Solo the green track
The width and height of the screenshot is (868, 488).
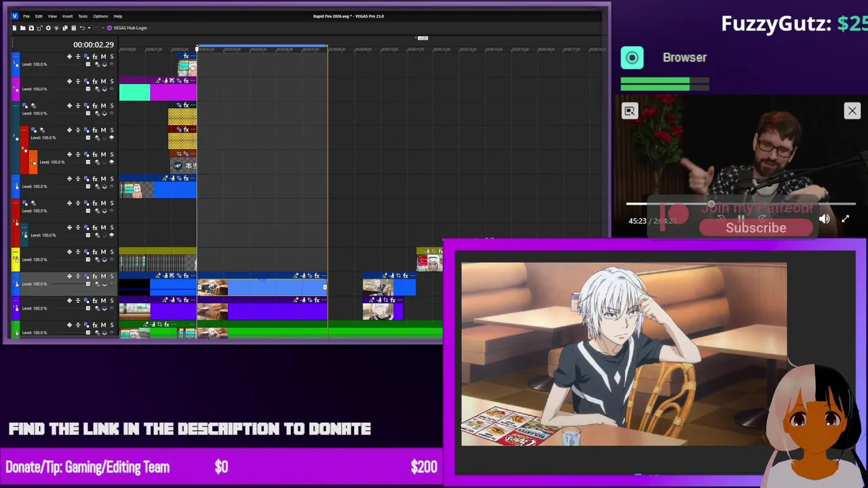[112, 325]
